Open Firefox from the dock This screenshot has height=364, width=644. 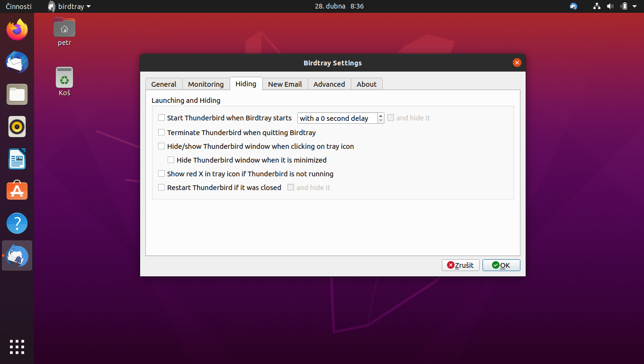17,30
